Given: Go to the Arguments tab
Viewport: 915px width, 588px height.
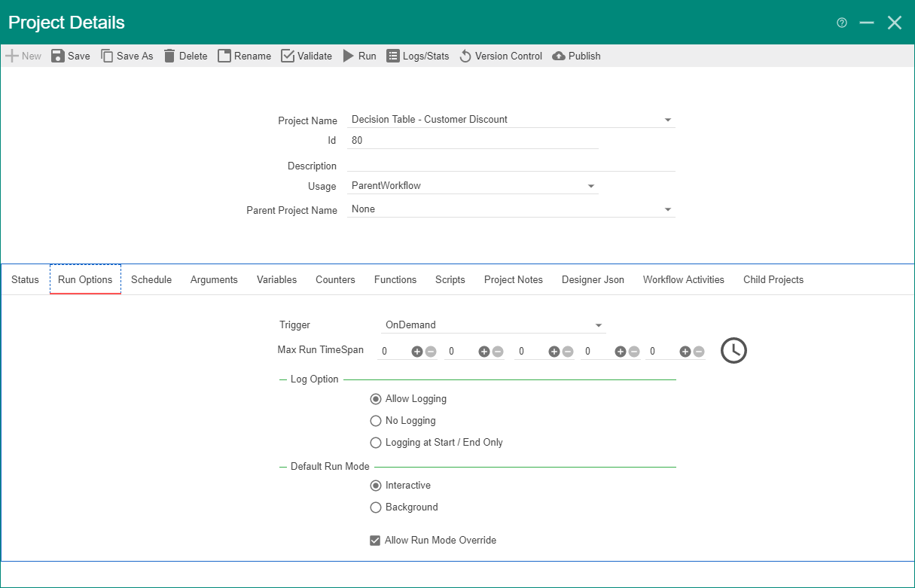Looking at the screenshot, I should click(214, 279).
